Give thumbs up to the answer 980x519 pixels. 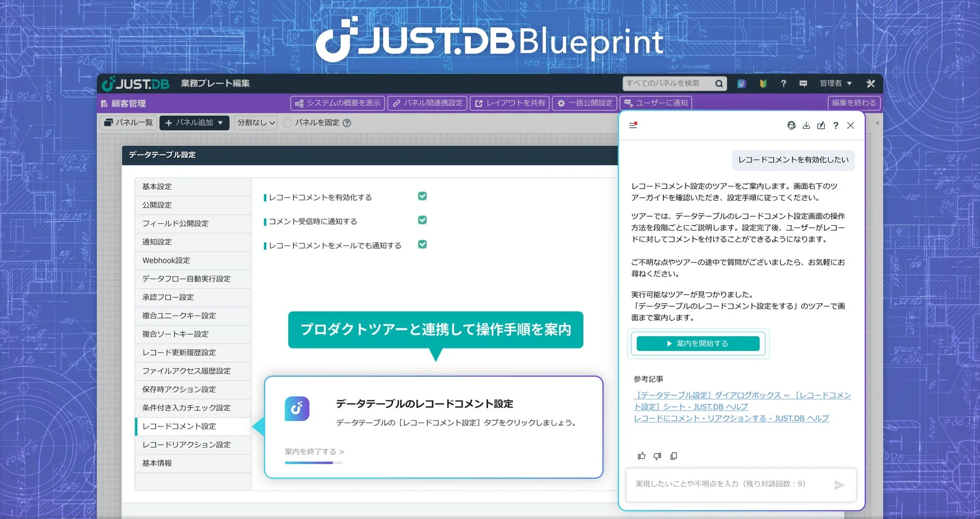coord(641,456)
